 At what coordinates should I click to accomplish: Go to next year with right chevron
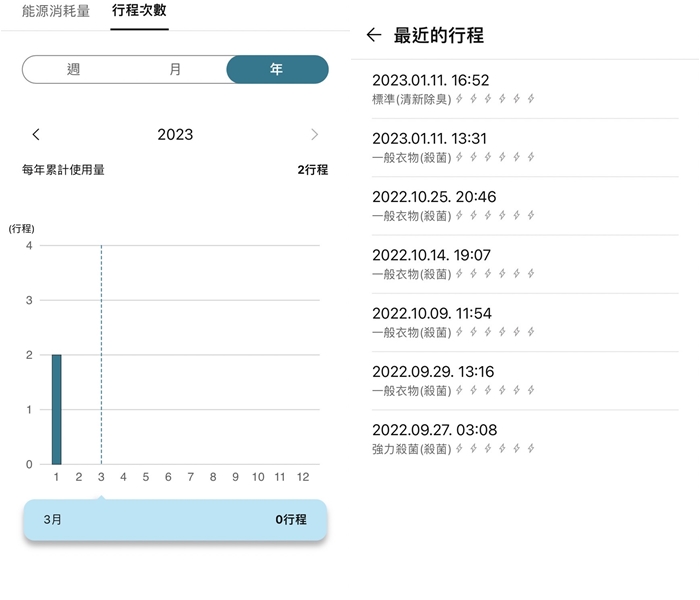pyautogui.click(x=315, y=134)
